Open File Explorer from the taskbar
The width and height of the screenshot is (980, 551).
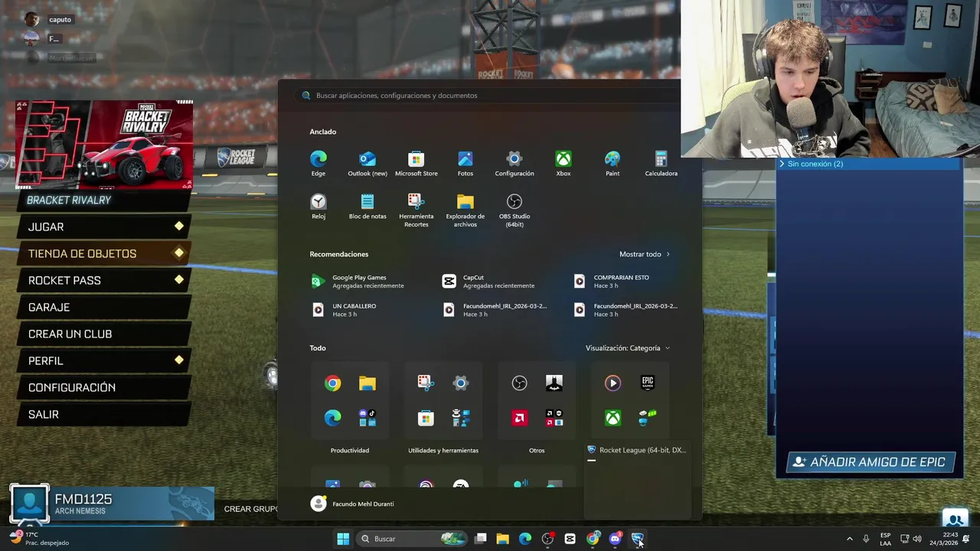point(503,539)
